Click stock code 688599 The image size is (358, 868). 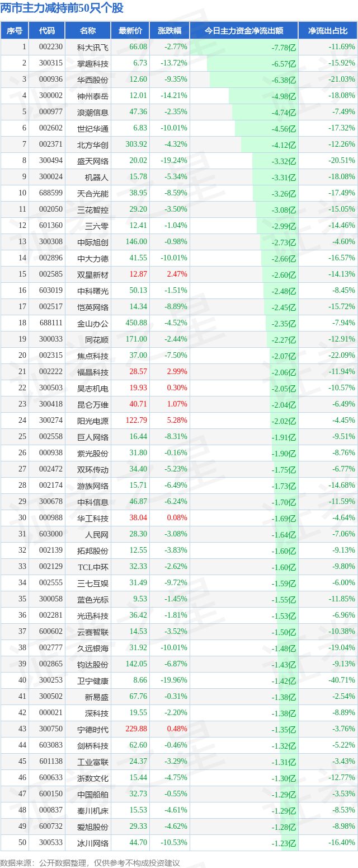click(x=51, y=193)
